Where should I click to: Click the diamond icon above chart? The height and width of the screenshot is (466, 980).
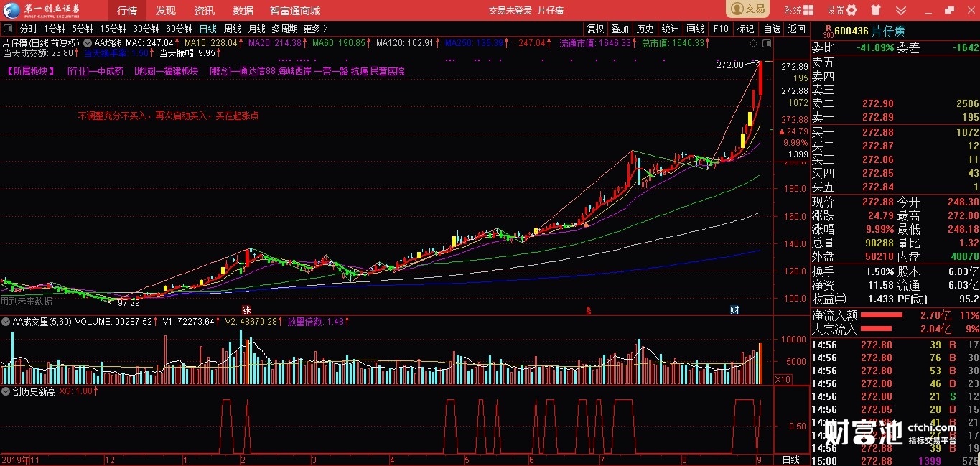point(755,42)
